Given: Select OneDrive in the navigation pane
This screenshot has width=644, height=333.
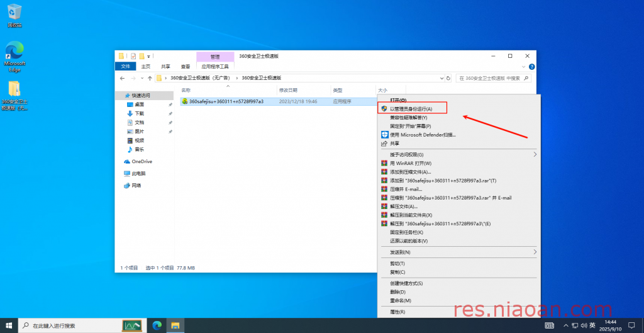Looking at the screenshot, I should pos(142,162).
